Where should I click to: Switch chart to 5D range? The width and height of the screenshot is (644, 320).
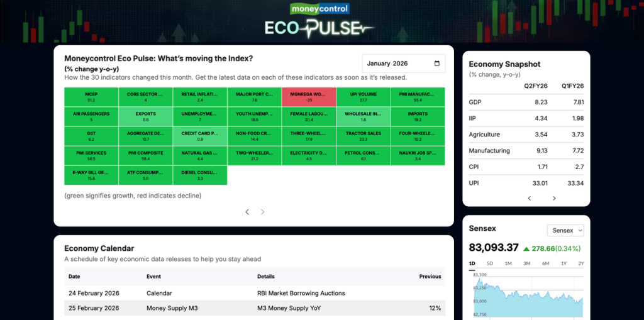coord(490,263)
